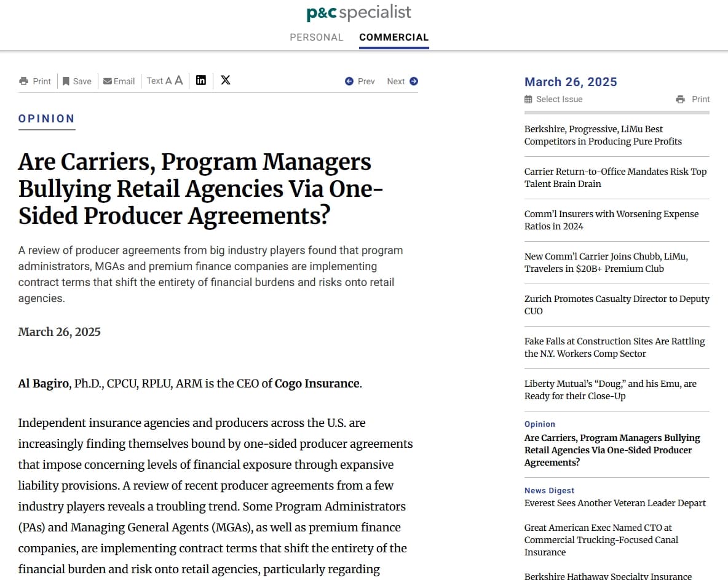The image size is (728, 580).
Task: Open Carrier Return-to-Office Mandates article
Action: click(x=615, y=178)
